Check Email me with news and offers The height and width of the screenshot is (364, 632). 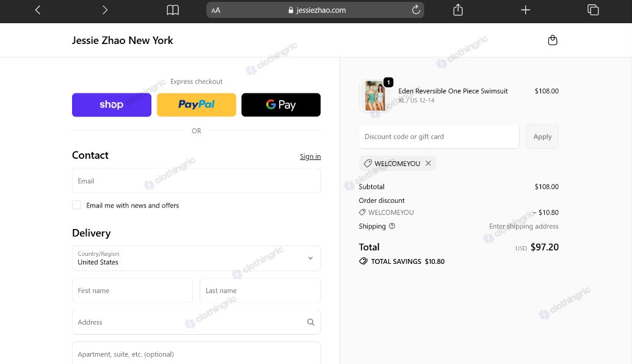76,205
